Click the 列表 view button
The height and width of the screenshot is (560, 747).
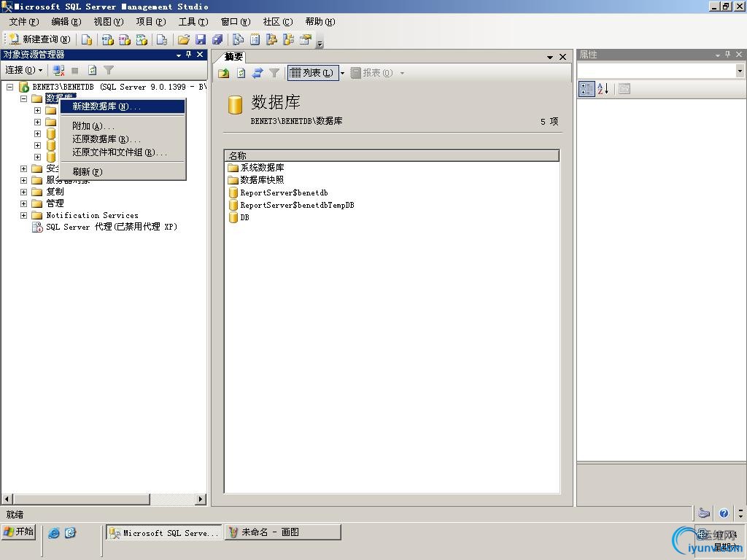coord(312,73)
